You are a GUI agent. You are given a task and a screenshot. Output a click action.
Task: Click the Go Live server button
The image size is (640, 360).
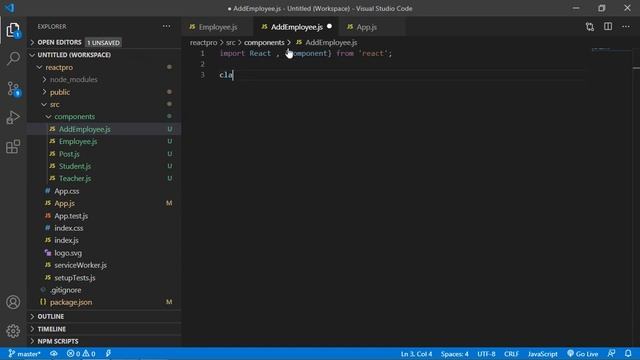pyautogui.click(x=582, y=354)
